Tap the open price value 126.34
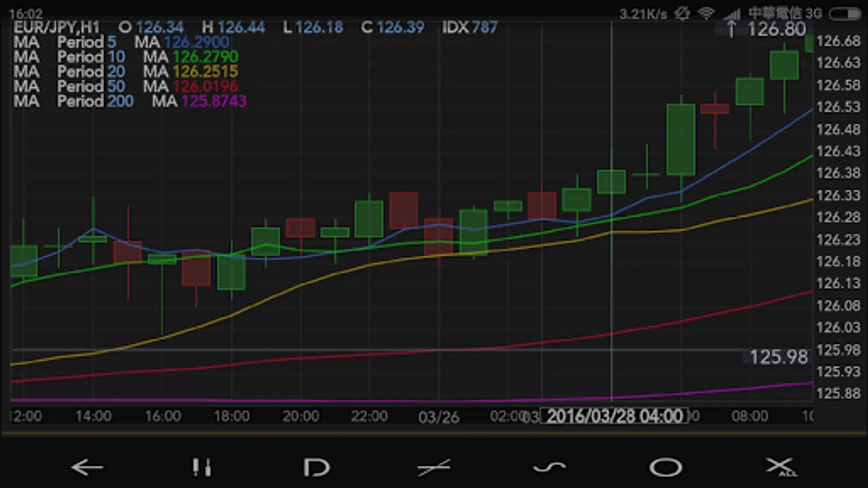The height and width of the screenshot is (488, 868). point(159,27)
